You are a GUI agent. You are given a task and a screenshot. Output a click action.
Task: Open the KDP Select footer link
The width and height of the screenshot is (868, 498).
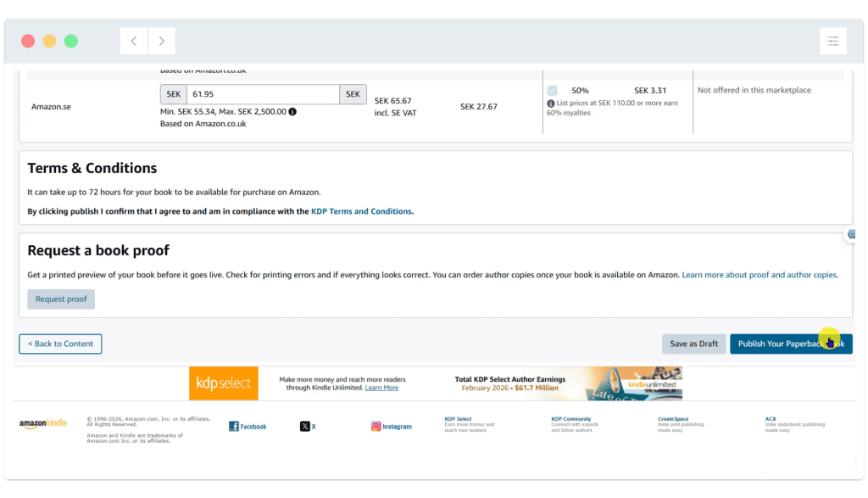tap(458, 419)
